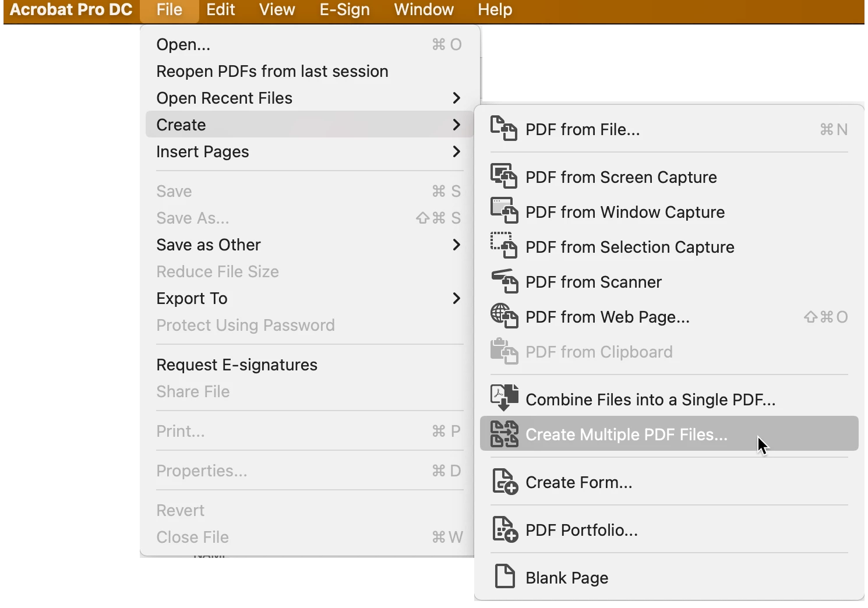Click the PDF from Screen Capture icon
The width and height of the screenshot is (868, 608).
click(x=503, y=176)
